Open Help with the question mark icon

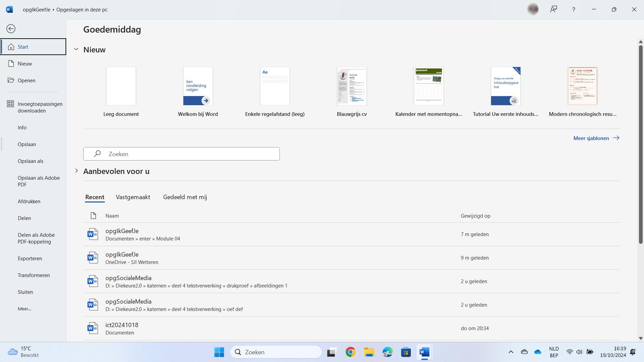point(574,9)
